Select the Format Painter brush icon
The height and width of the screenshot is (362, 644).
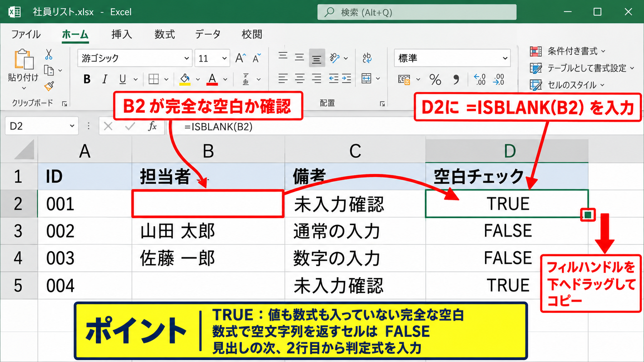49,86
